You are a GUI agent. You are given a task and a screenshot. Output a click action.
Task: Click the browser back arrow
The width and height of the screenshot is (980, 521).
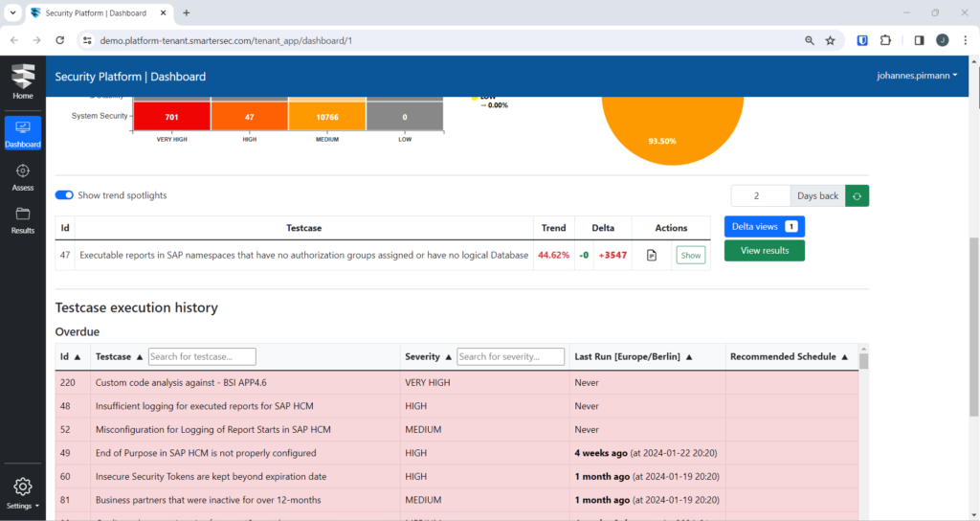click(14, 40)
